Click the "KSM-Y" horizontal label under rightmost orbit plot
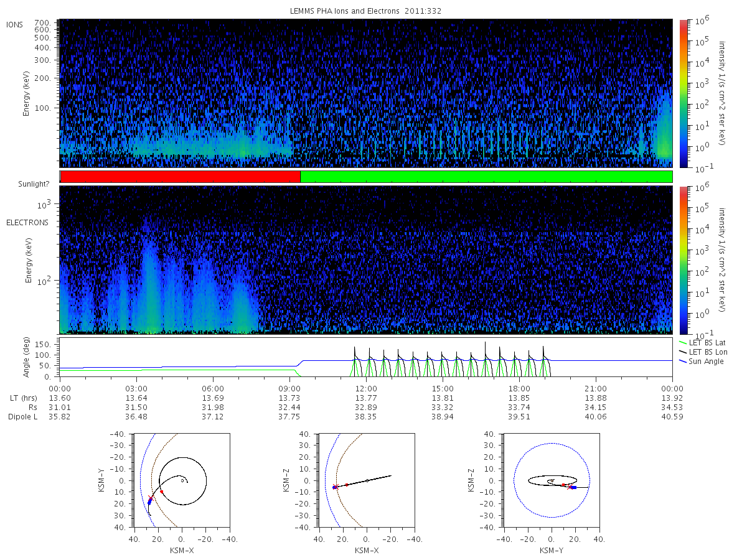The width and height of the screenshot is (747, 560). [x=552, y=551]
